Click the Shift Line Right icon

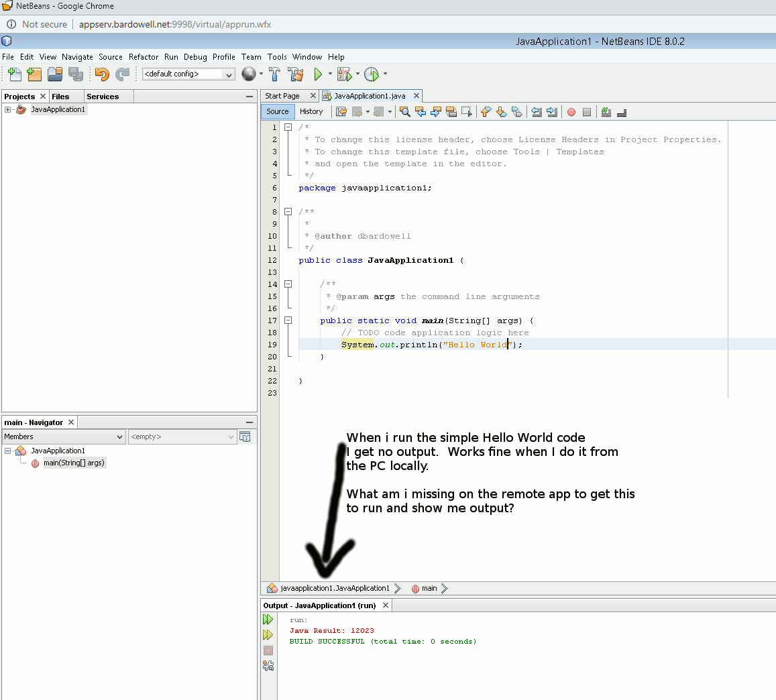click(552, 112)
